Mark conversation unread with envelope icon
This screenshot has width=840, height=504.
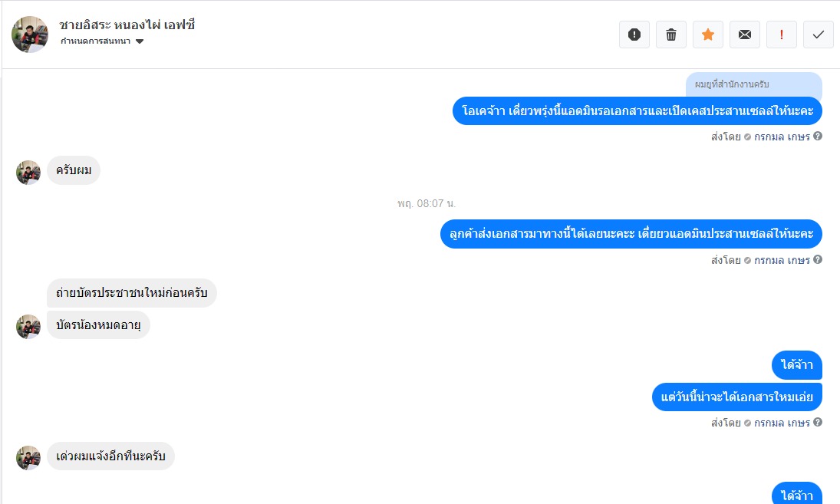pos(745,35)
